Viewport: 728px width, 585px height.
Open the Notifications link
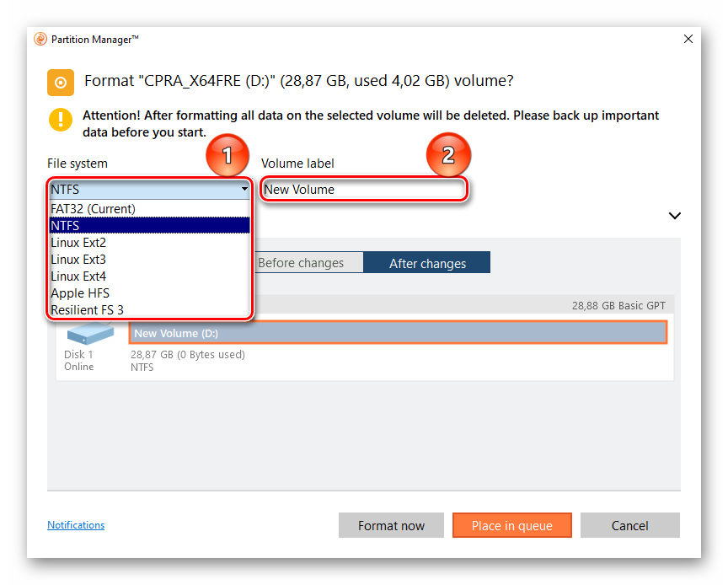(x=76, y=525)
